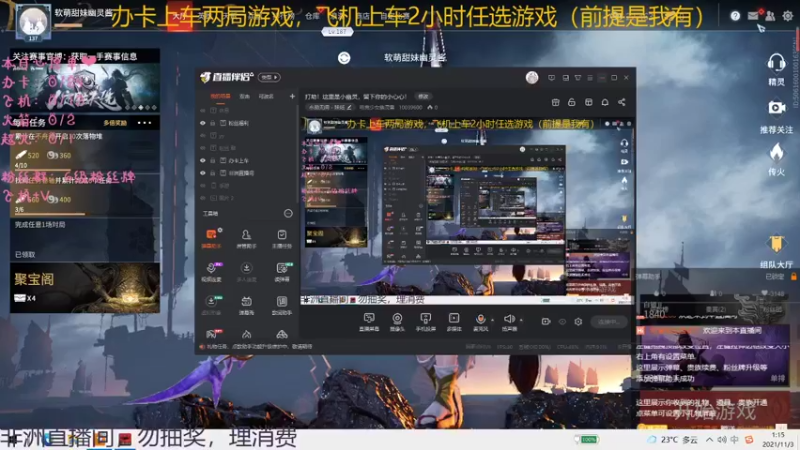Click the share icon in stream header
800x450 pixels.
pyautogui.click(x=621, y=102)
